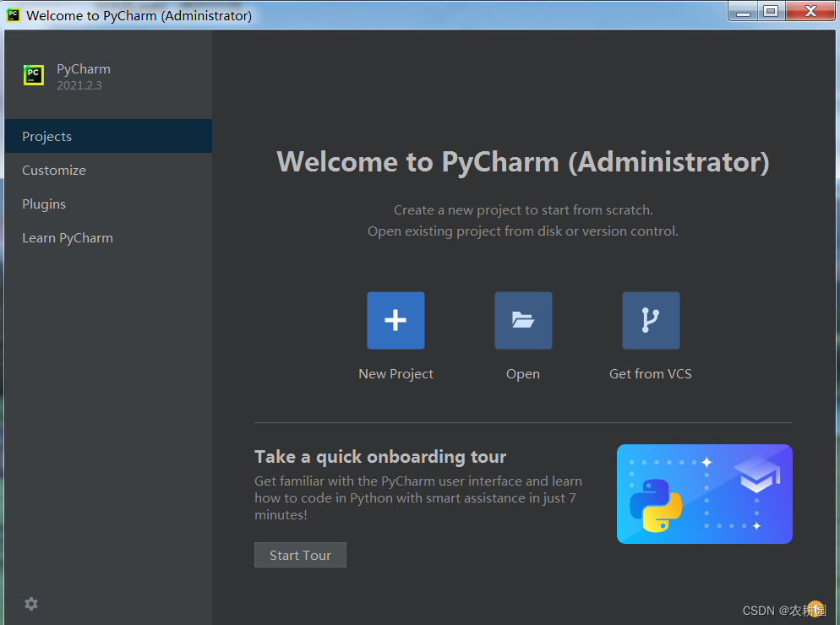The height and width of the screenshot is (625, 840).
Task: Click the onboarding tour Python illustration
Action: [x=705, y=494]
